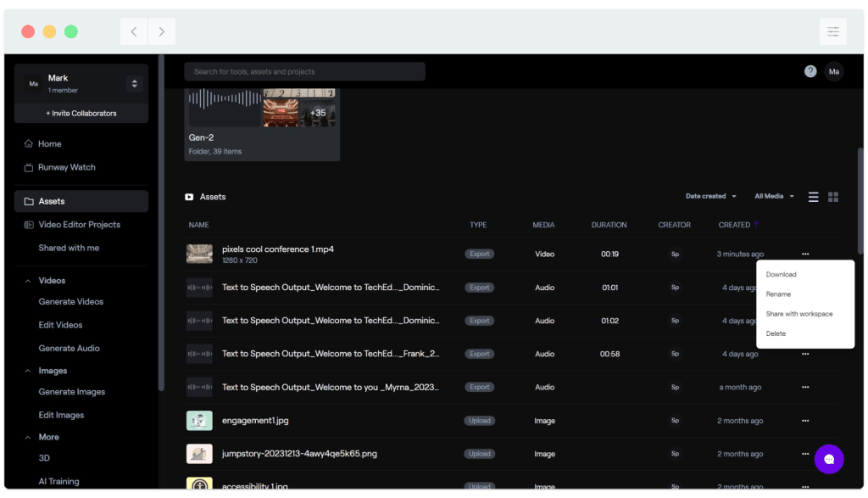Switch assets to grid view
This screenshot has height=498, width=868.
click(x=833, y=196)
